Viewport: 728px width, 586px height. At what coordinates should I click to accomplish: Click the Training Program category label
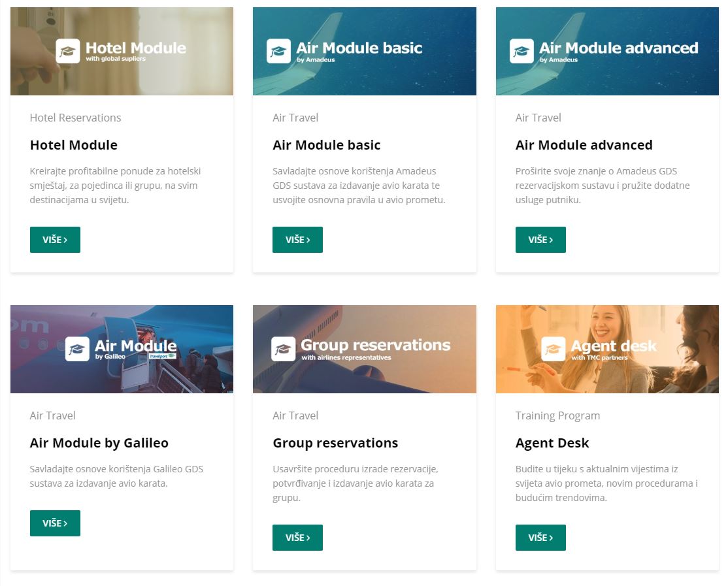557,415
